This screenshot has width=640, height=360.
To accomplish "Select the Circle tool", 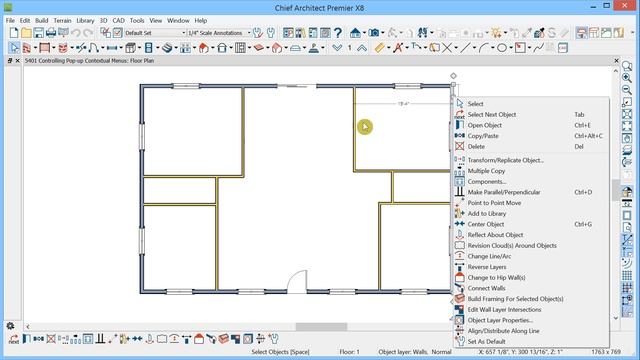I will click(x=502, y=48).
